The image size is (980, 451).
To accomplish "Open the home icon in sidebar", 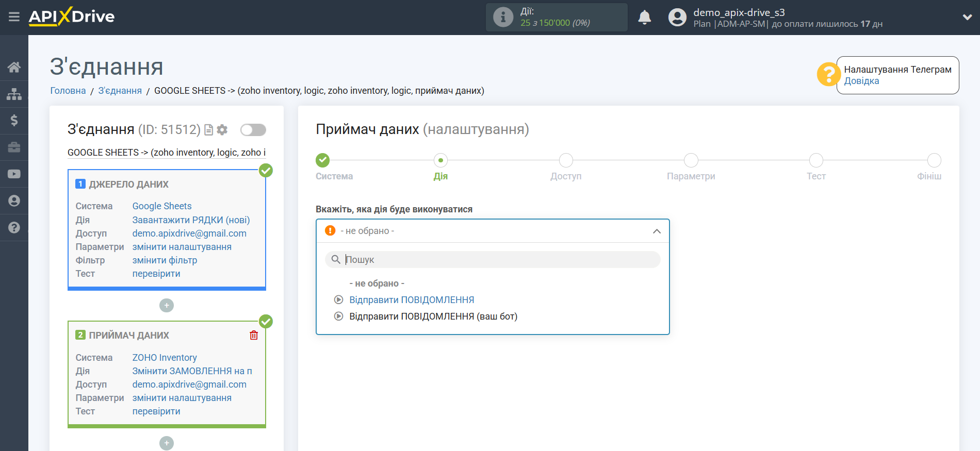I will [x=14, y=67].
